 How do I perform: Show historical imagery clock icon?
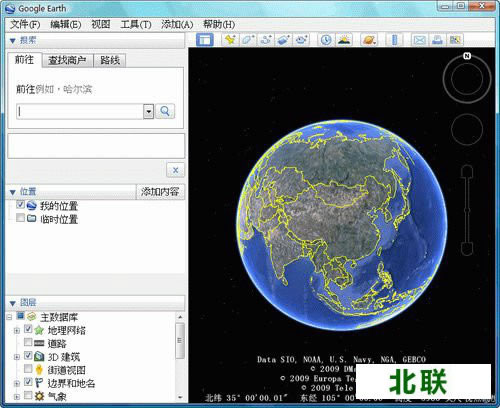(x=326, y=40)
